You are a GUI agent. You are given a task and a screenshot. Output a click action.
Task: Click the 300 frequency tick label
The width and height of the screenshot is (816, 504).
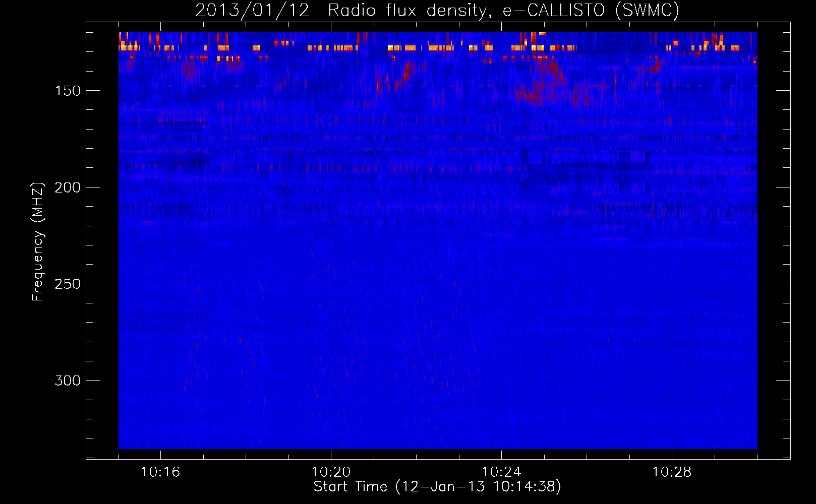(68, 381)
